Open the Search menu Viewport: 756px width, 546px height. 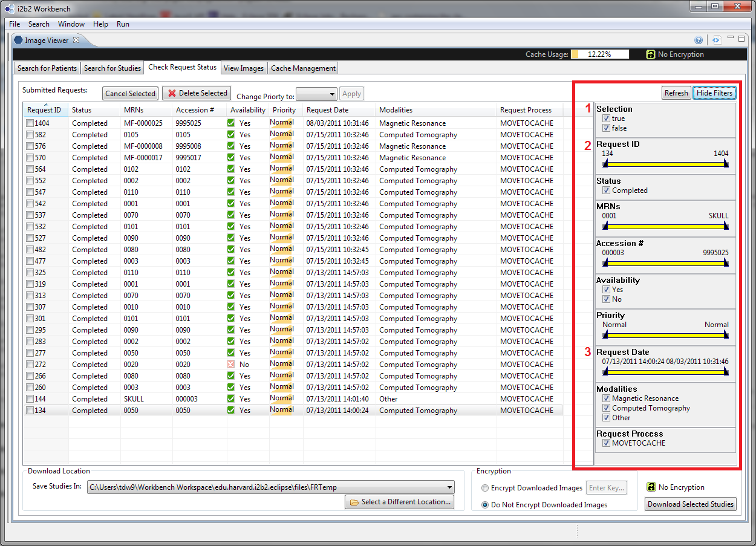click(39, 24)
